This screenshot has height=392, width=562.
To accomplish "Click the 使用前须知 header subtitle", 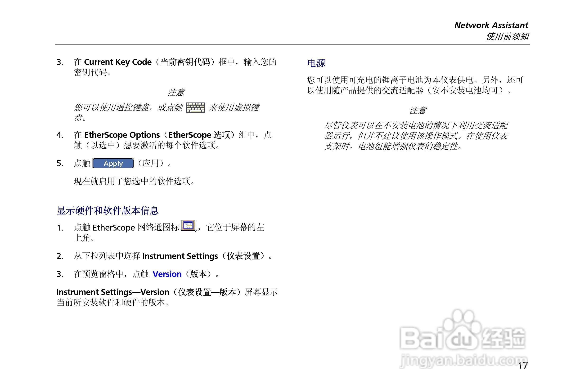I will [x=507, y=36].
